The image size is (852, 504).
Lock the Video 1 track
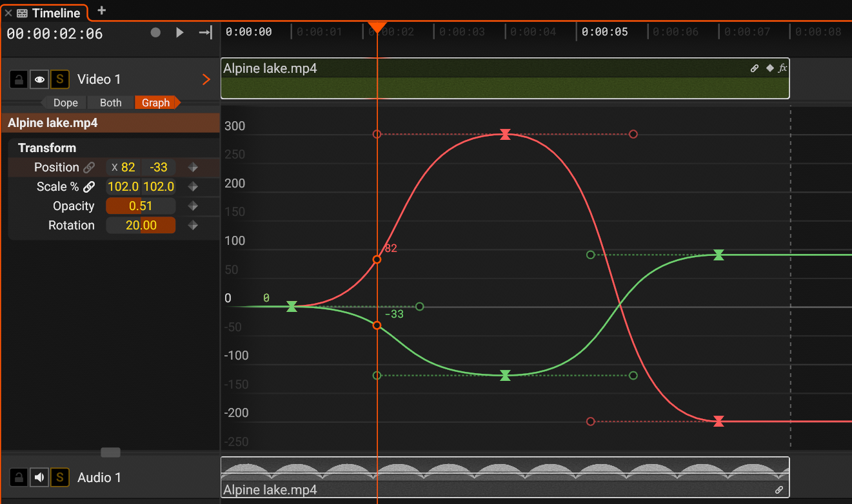tap(19, 80)
